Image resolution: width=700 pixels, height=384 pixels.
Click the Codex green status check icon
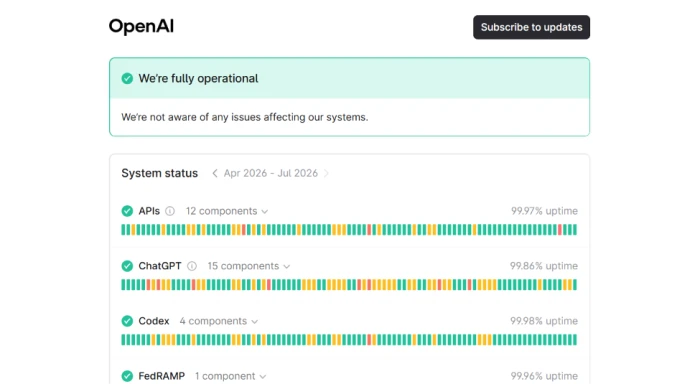tap(127, 321)
